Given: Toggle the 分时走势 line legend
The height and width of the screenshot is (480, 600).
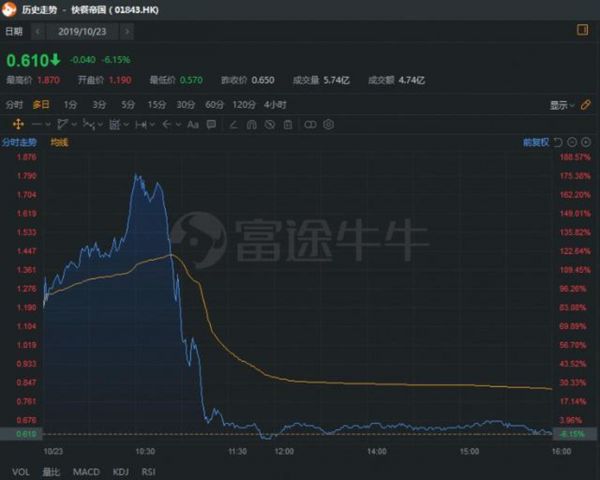Looking at the screenshot, I should [19, 143].
